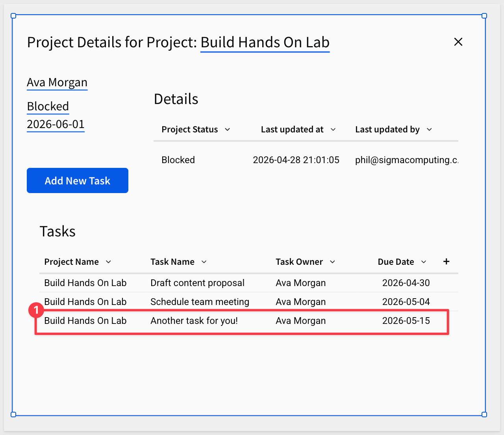The height and width of the screenshot is (435, 504).
Task: Click the plus icon to add column
Action: coord(446,262)
